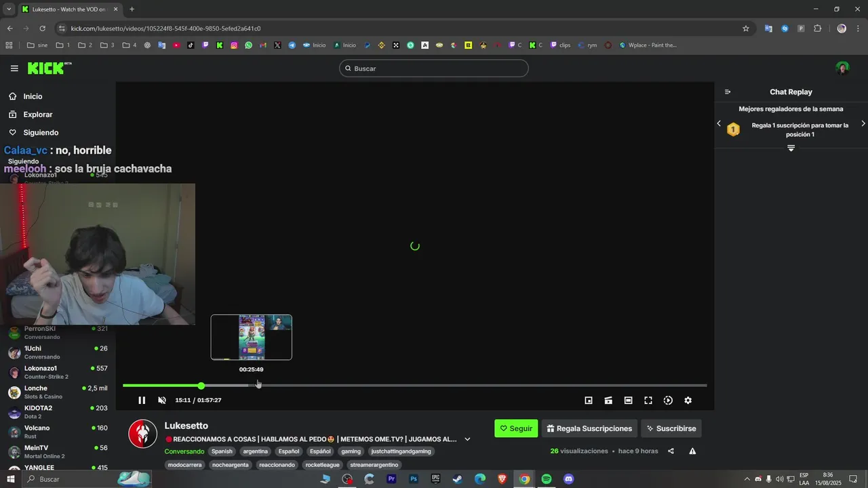Open a new browser tab

132,9
